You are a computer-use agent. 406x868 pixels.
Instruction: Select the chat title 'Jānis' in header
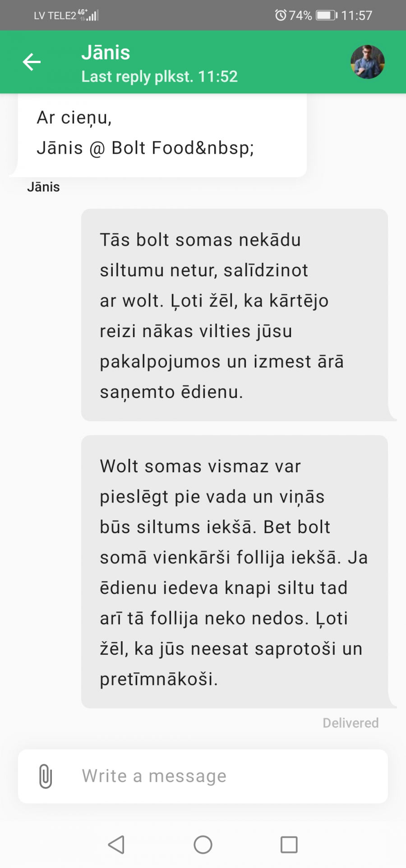tap(106, 53)
